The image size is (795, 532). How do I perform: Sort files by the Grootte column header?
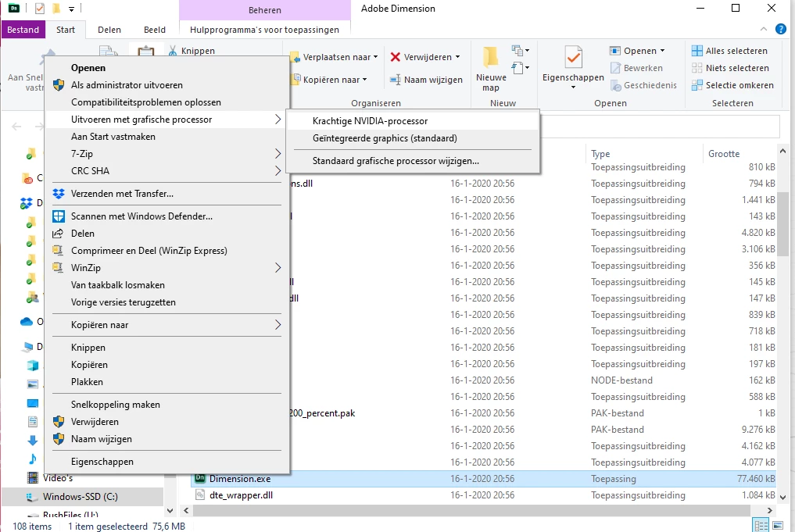coord(724,154)
